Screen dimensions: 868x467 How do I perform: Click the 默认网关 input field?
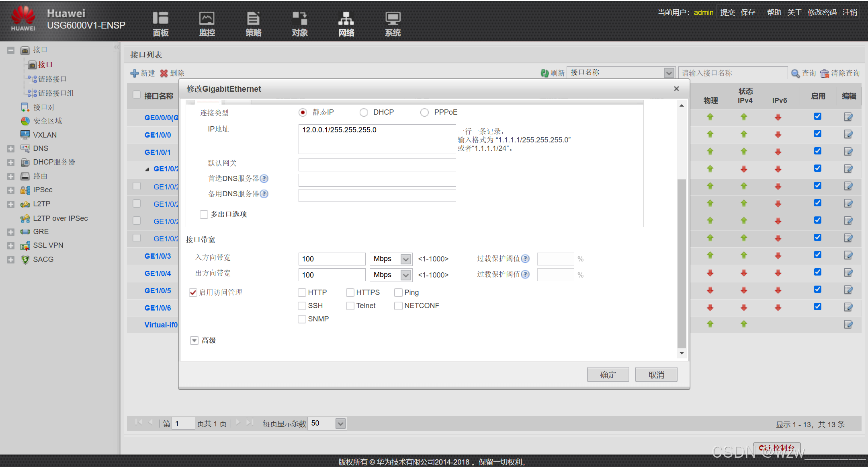tap(377, 165)
